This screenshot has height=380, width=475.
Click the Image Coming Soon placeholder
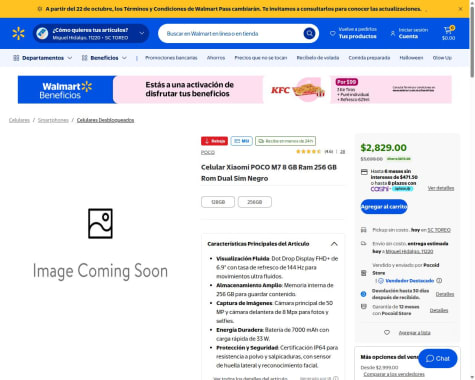(x=100, y=243)
